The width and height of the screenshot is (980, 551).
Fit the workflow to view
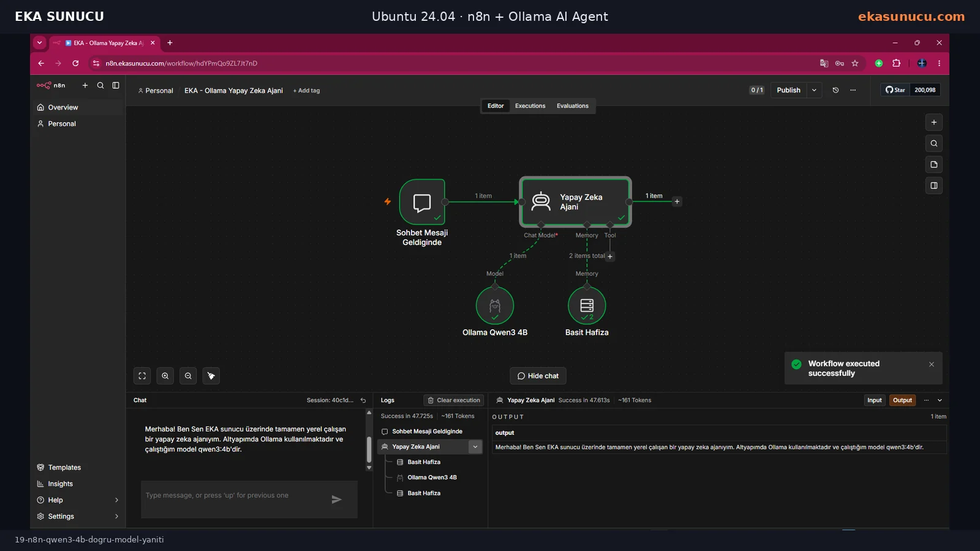142,376
